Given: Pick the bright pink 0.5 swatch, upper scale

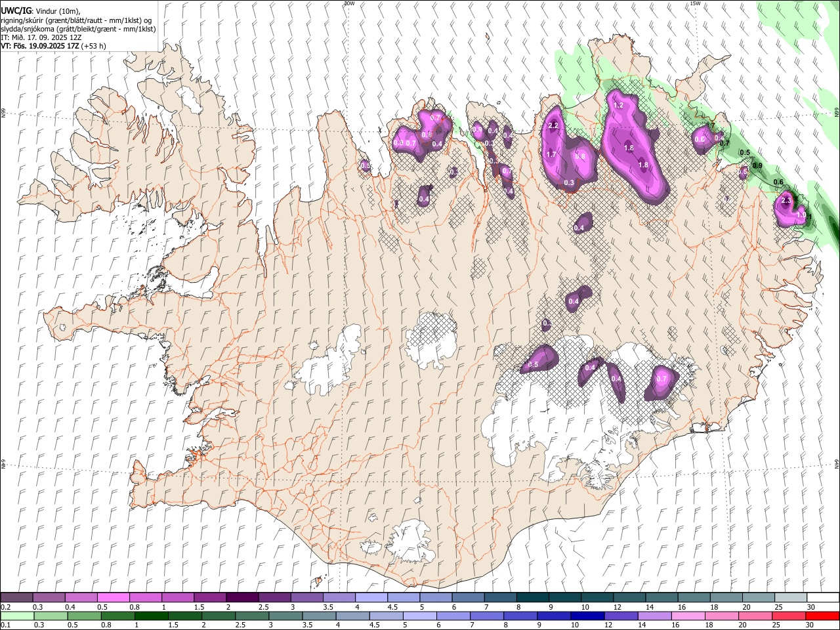Looking at the screenshot, I should coord(113,597).
